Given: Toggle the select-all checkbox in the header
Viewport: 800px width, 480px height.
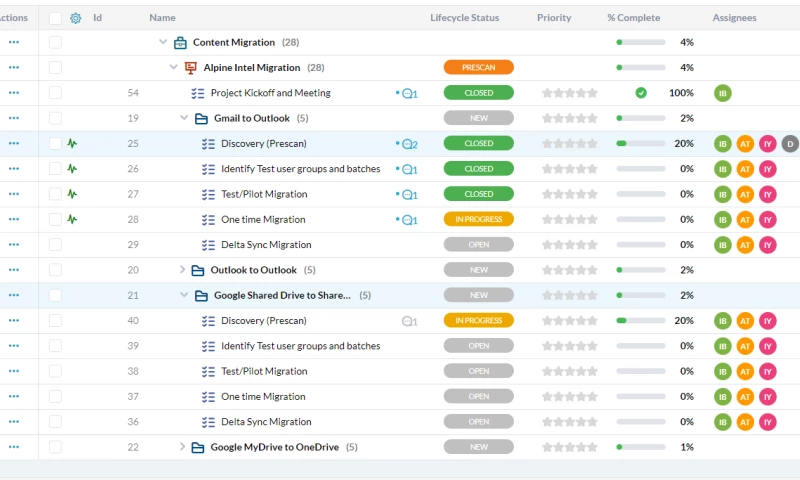Looking at the screenshot, I should (x=55, y=18).
